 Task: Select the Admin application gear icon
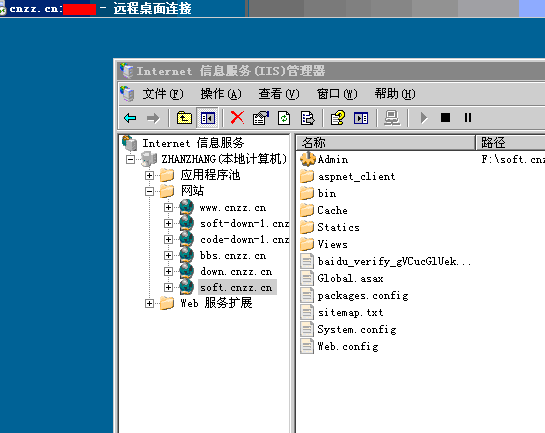[x=308, y=159]
